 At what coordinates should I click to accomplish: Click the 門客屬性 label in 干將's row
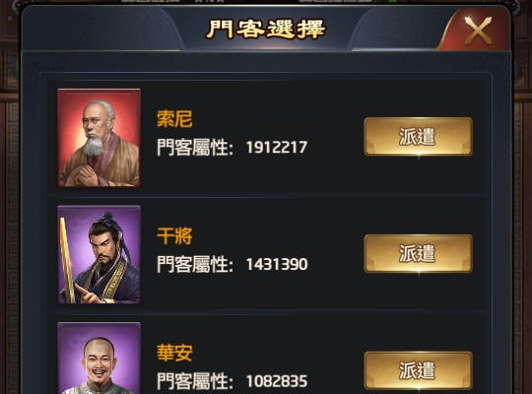click(x=195, y=264)
